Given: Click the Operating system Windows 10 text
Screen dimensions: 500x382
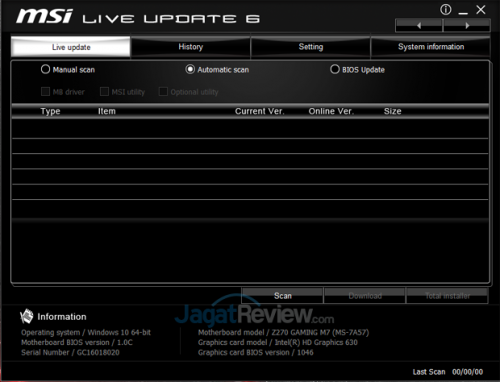Looking at the screenshot, I should pyautogui.click(x=86, y=332).
